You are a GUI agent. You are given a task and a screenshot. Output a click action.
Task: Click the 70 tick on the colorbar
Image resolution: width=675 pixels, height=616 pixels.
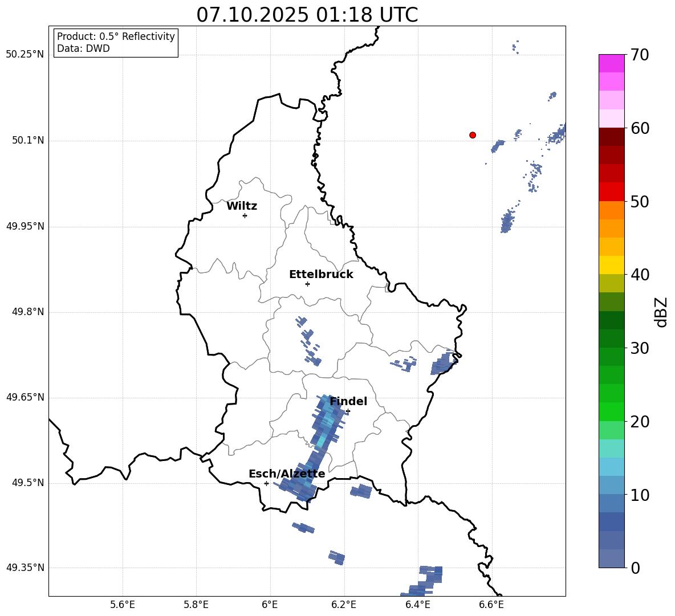pos(640,55)
